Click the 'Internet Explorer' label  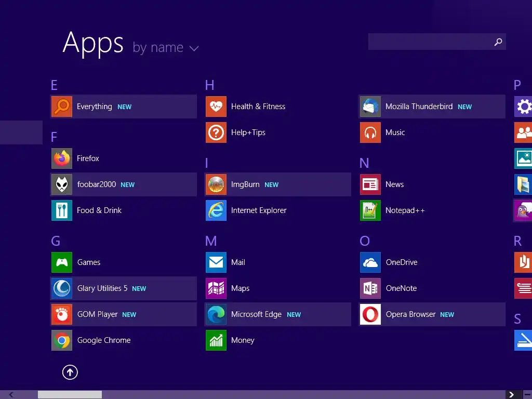point(259,210)
